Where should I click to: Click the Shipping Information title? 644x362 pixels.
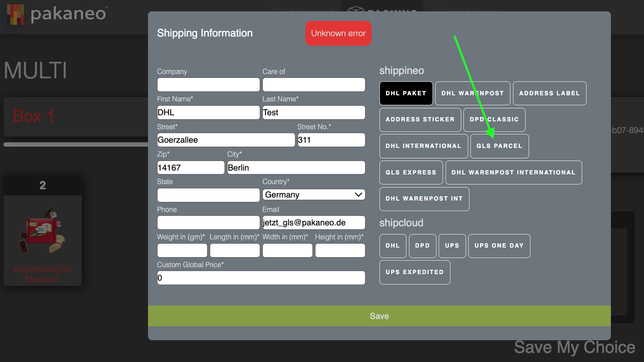pyautogui.click(x=205, y=33)
